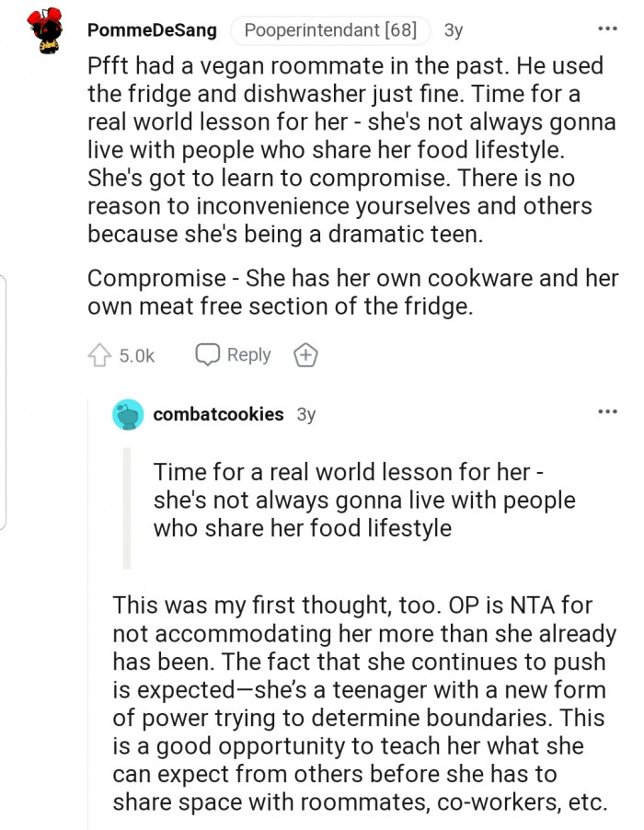Image resolution: width=644 pixels, height=830 pixels.
Task: Open combatcookies' blue avatar icon
Action: [x=128, y=415]
